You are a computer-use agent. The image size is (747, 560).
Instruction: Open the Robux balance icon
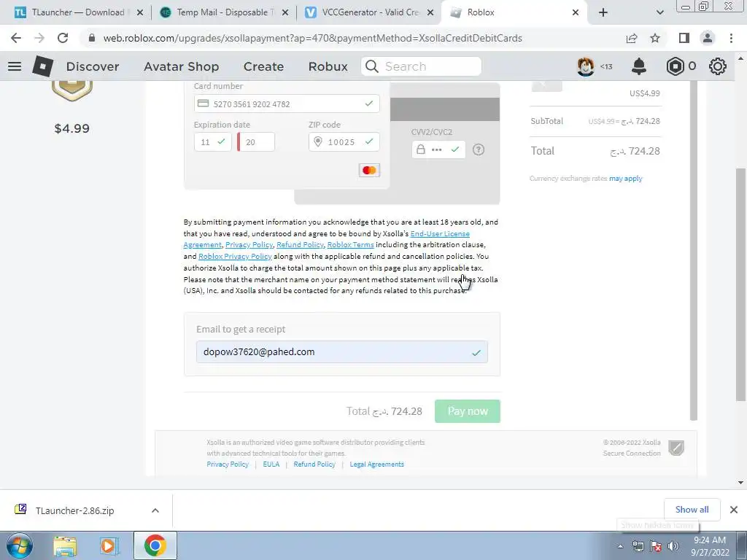[675, 66]
